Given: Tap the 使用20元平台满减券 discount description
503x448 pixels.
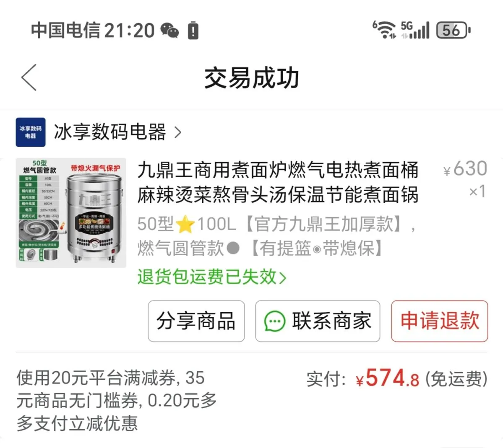Looking at the screenshot, I should (x=117, y=401).
